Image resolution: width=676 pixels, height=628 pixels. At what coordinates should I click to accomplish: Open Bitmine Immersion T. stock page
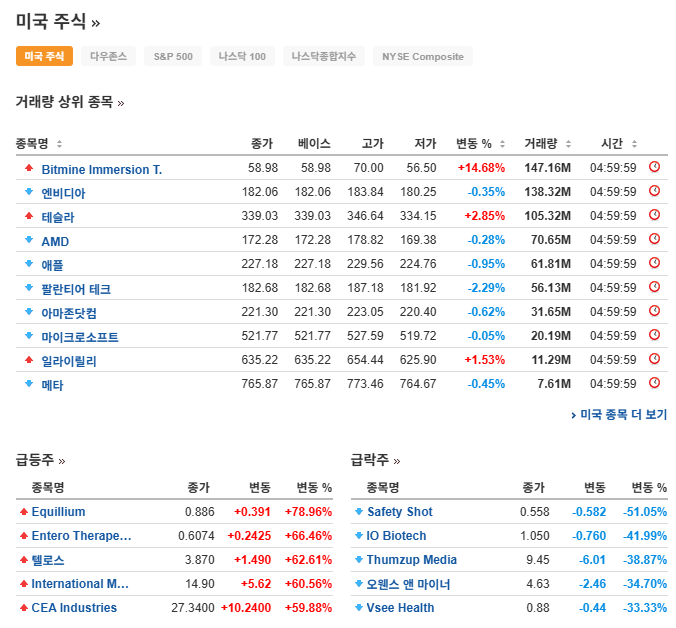point(102,170)
